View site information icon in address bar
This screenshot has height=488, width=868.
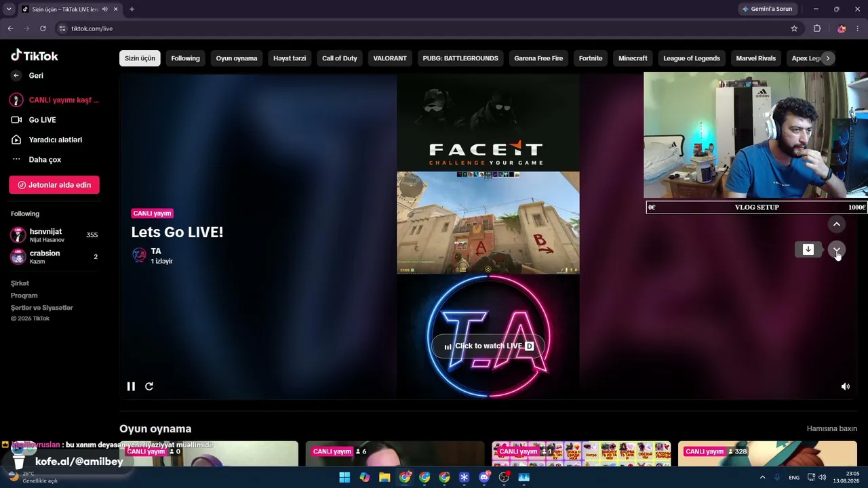[x=62, y=28]
